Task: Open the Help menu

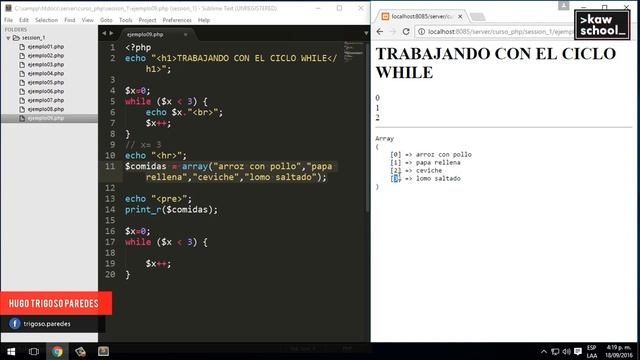Action: [204, 20]
